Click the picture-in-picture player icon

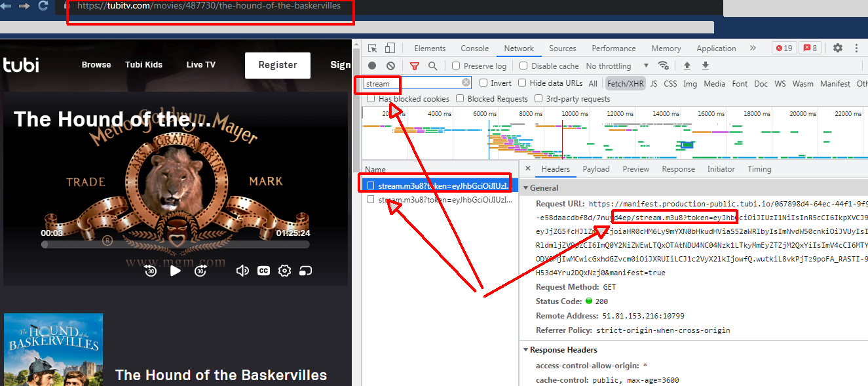(x=305, y=270)
